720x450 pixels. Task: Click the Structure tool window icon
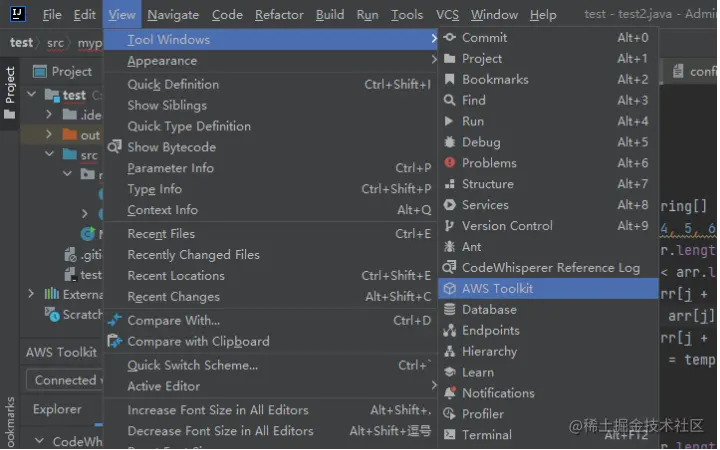tap(450, 184)
